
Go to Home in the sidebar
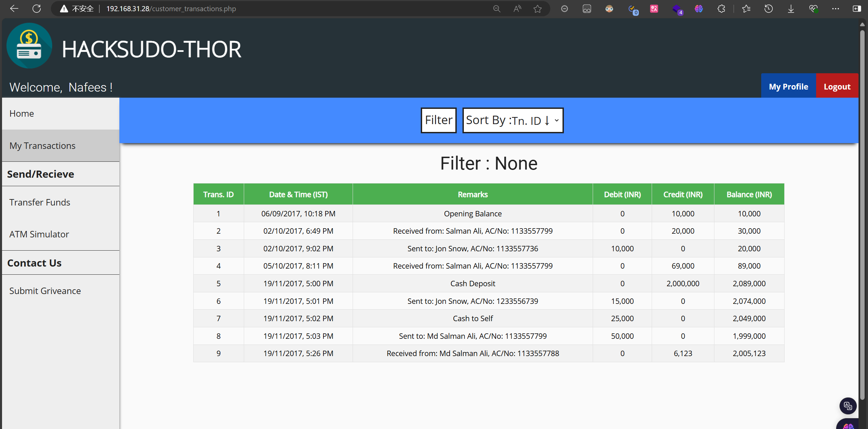pyautogui.click(x=61, y=114)
